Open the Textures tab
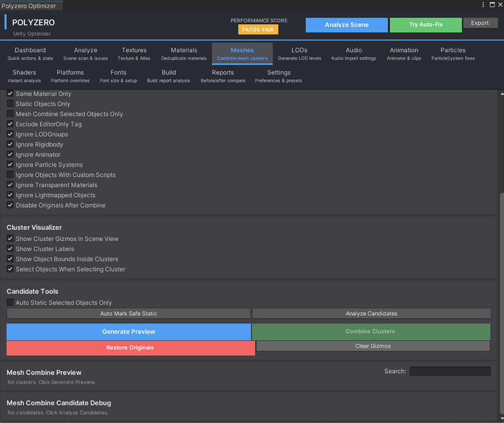 click(x=134, y=54)
